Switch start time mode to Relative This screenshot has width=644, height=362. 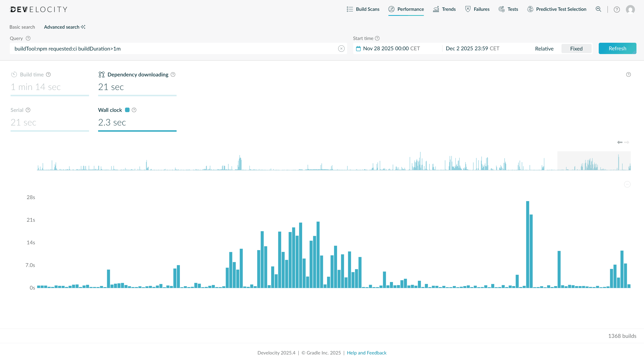pos(544,49)
